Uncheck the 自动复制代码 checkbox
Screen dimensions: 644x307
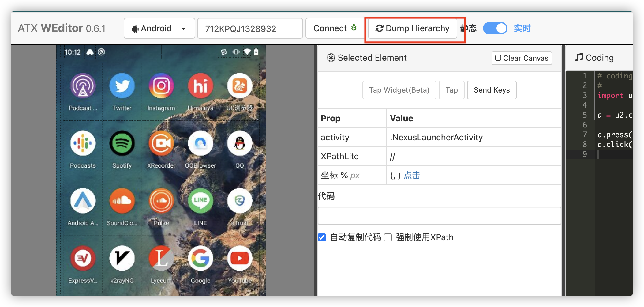click(x=321, y=237)
